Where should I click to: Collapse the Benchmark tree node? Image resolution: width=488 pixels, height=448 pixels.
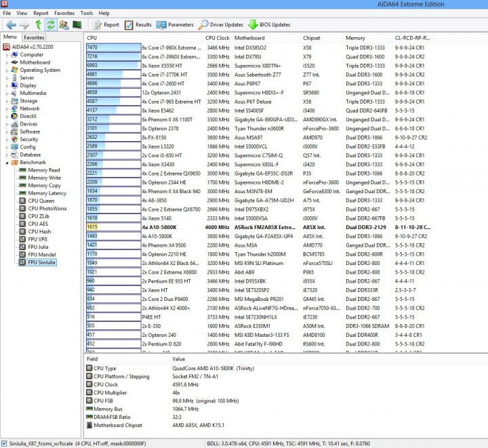[7, 163]
